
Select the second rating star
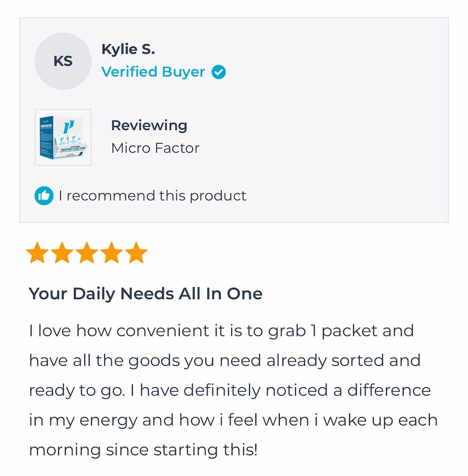pos(62,253)
